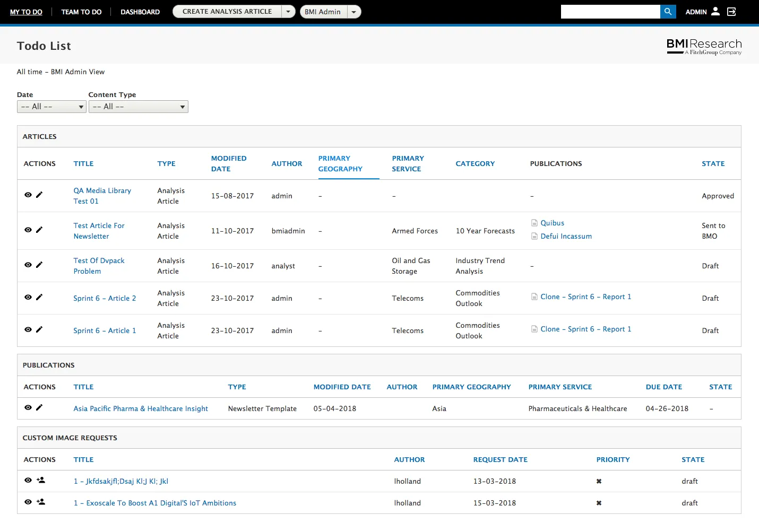This screenshot has width=759, height=532.
Task: Click the '10 Year Forecasts' category cell
Action: pyautogui.click(x=485, y=231)
